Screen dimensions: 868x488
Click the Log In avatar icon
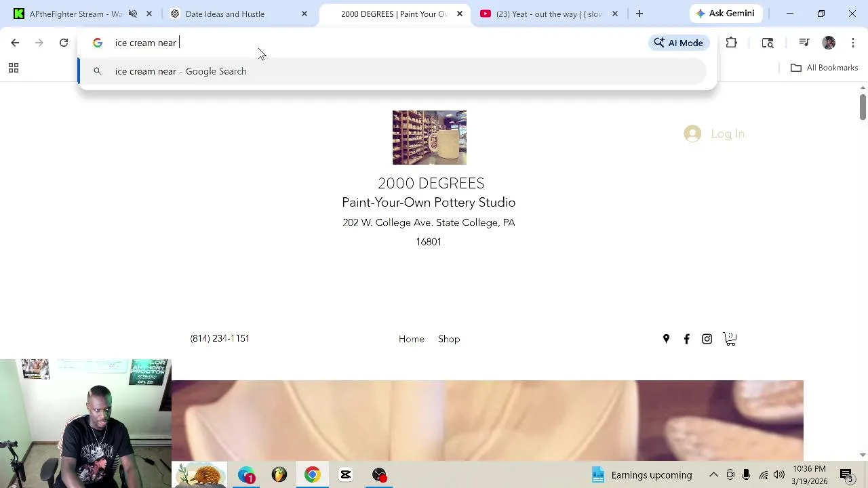pos(692,134)
